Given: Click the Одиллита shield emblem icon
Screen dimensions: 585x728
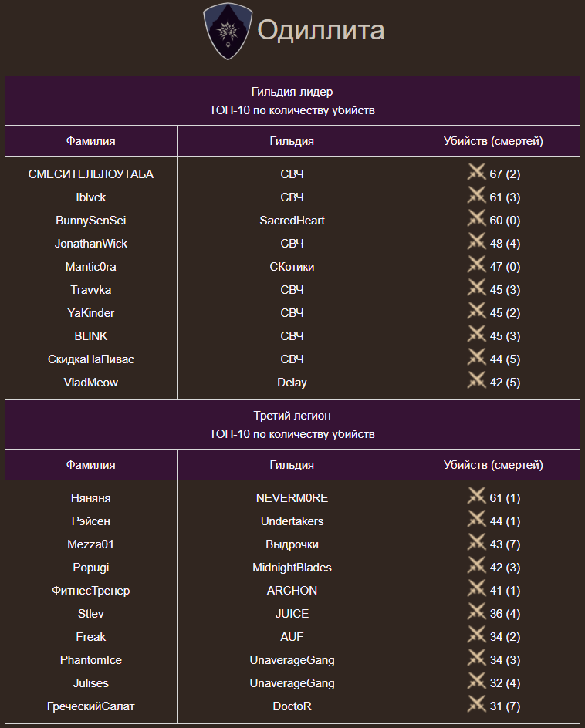Looking at the screenshot, I should (228, 31).
